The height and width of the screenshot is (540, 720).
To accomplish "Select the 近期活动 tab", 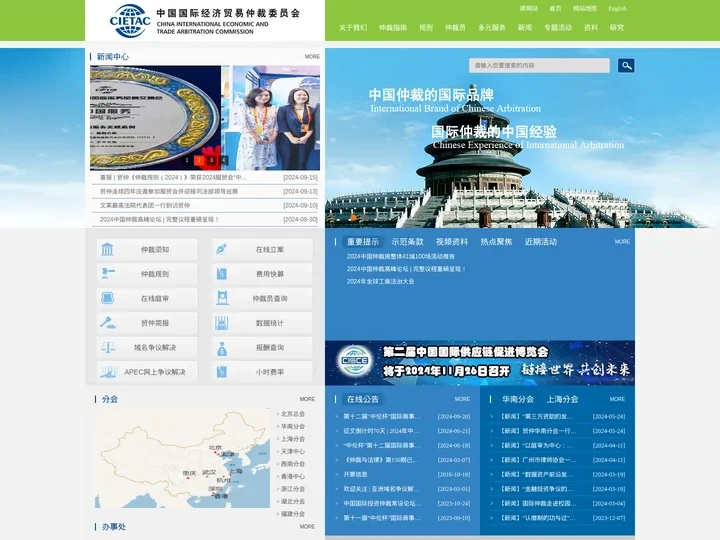I will (x=541, y=242).
